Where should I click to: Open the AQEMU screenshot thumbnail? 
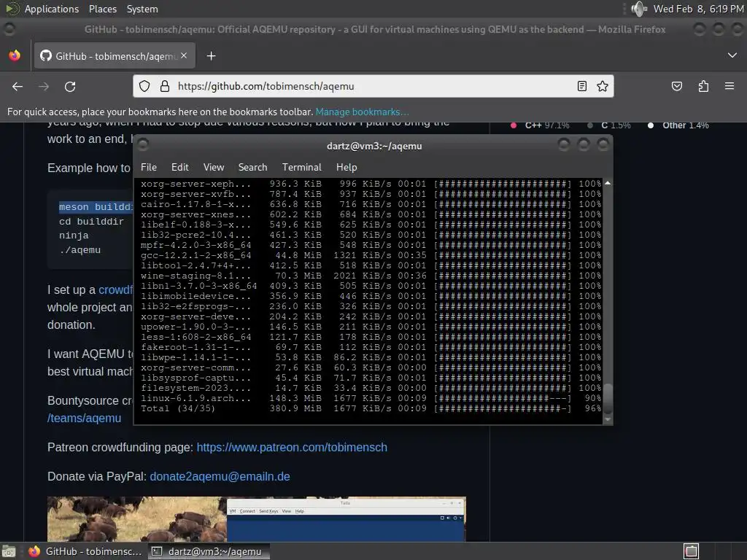coord(256,519)
